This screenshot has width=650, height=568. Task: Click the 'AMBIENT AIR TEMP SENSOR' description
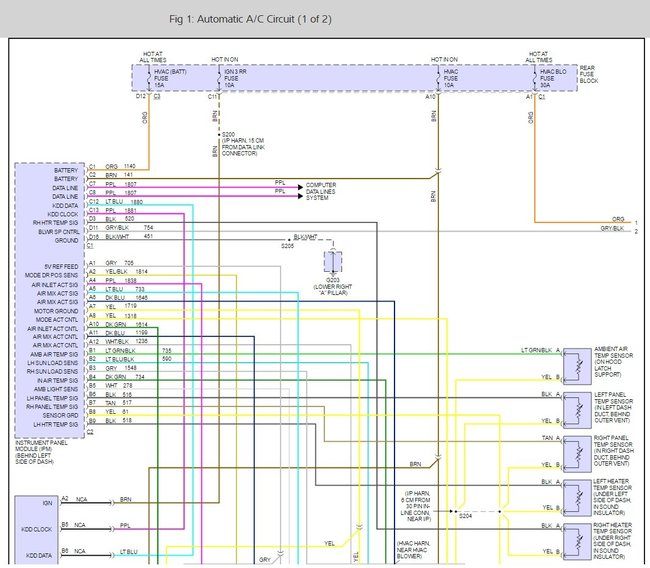(x=614, y=362)
